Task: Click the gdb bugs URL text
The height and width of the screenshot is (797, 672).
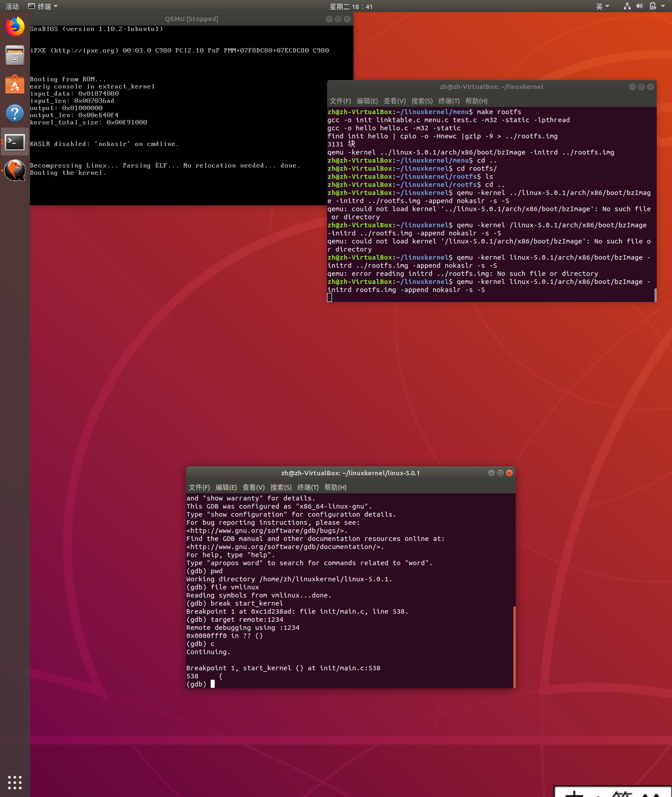Action: (x=267, y=531)
